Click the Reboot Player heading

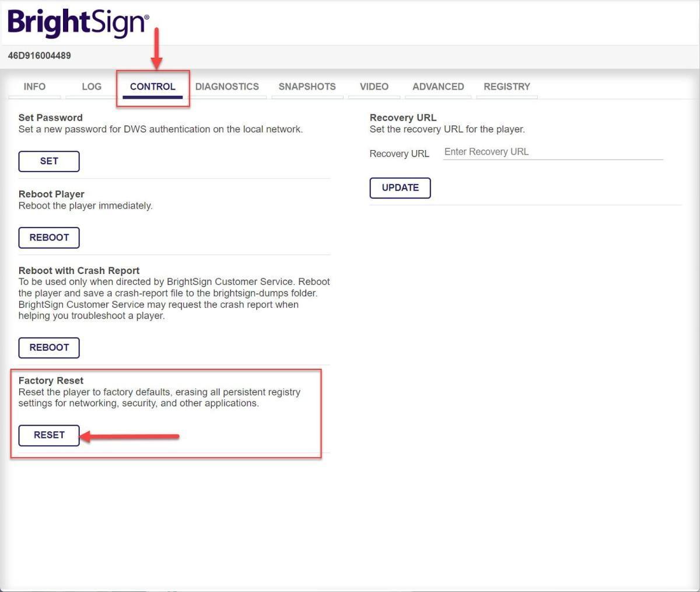[x=51, y=194]
